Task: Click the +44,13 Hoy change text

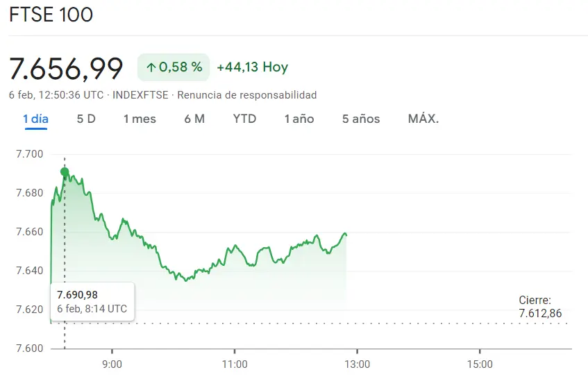Action: click(x=252, y=67)
